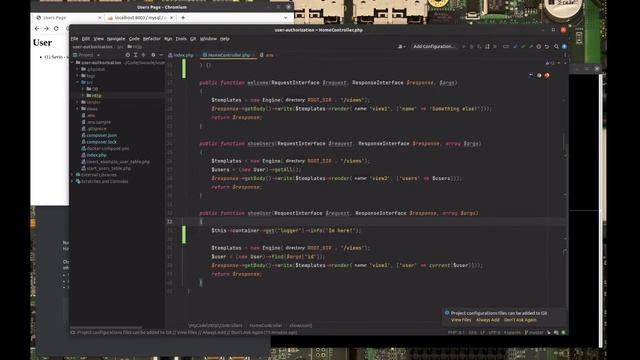Open the Tools menu
The width and height of the screenshot is (640, 360).
tap(181, 39)
